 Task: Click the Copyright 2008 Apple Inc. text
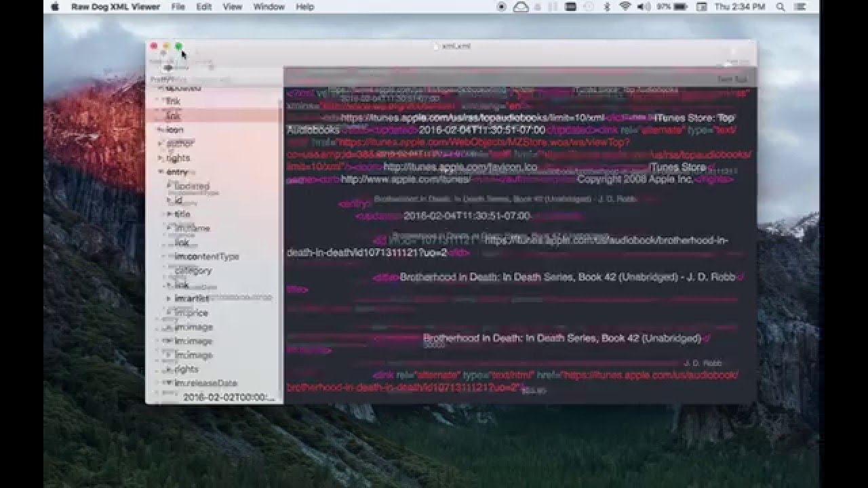pos(635,180)
